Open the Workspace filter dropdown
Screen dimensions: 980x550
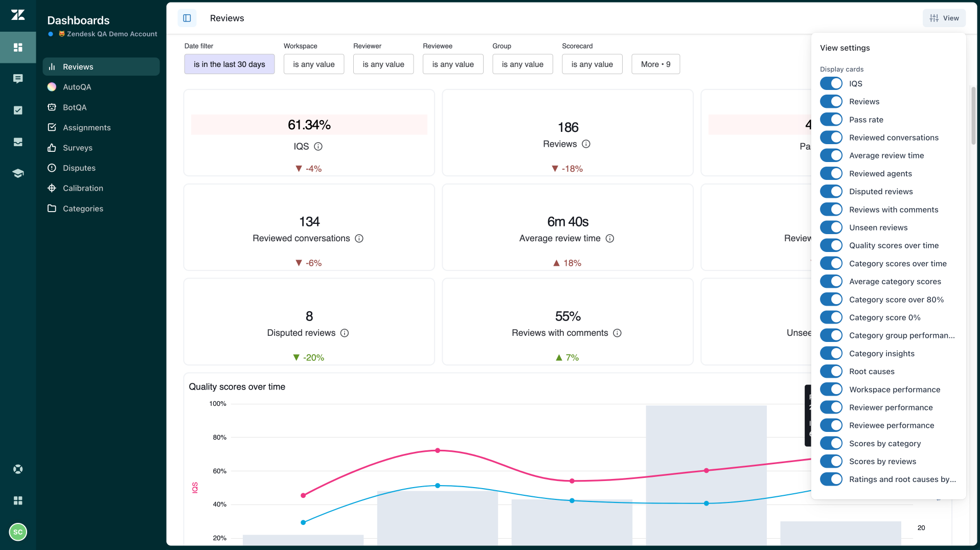[314, 64]
